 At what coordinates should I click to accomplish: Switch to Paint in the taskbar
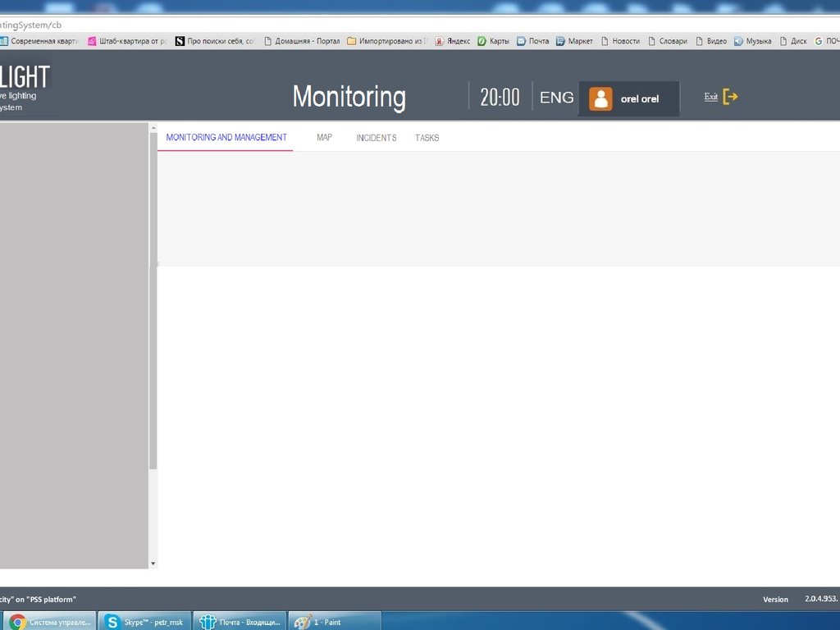(335, 622)
